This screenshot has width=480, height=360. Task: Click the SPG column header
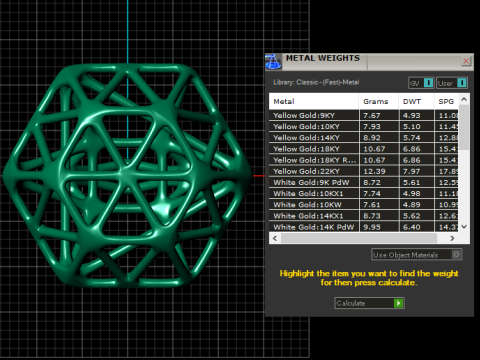tap(447, 101)
